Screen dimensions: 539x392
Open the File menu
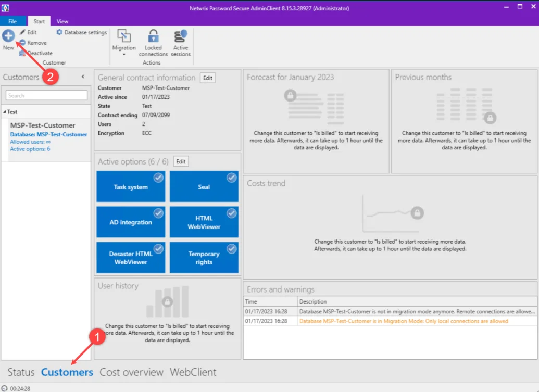(12, 21)
